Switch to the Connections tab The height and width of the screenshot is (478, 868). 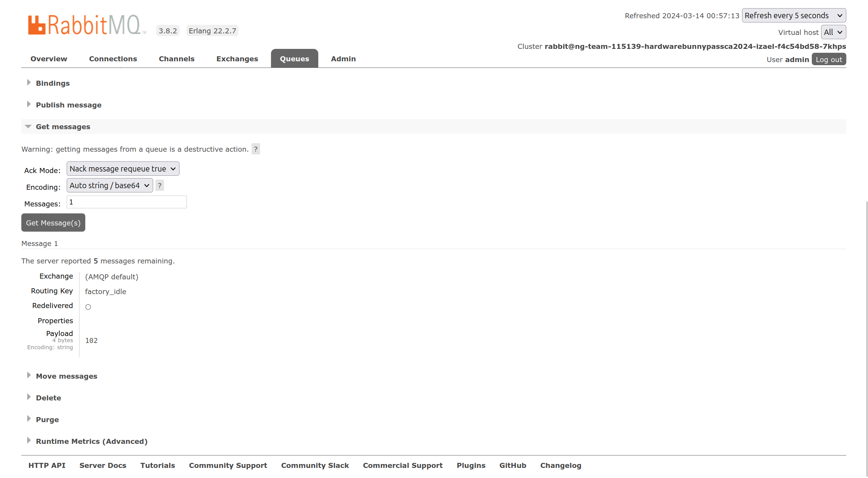(x=113, y=59)
